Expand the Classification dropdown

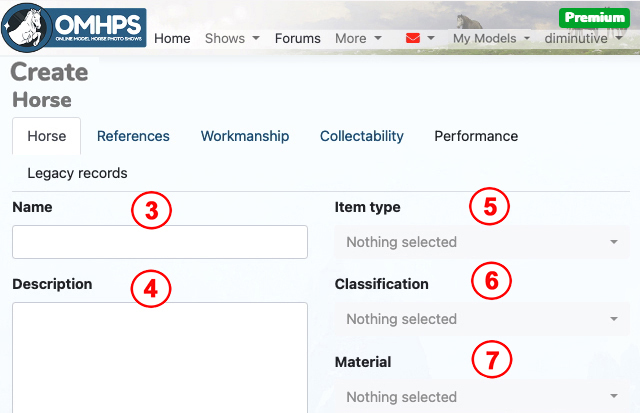click(482, 319)
